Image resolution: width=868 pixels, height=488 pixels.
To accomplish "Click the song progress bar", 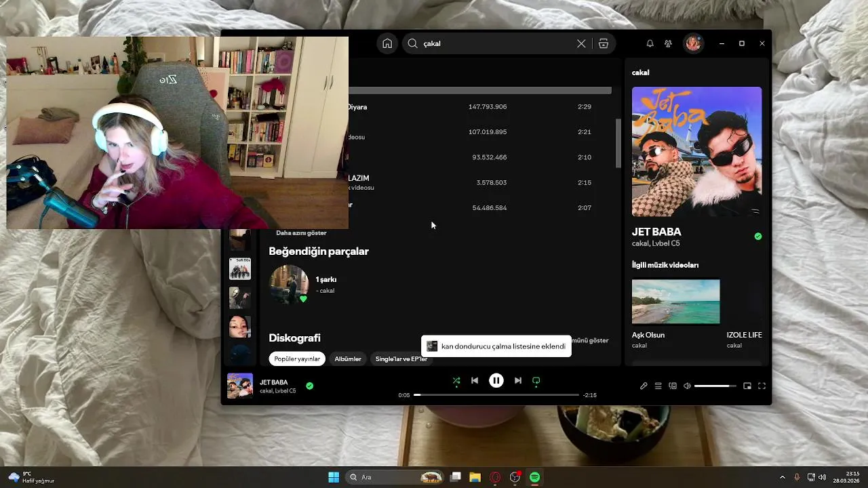I will point(496,395).
